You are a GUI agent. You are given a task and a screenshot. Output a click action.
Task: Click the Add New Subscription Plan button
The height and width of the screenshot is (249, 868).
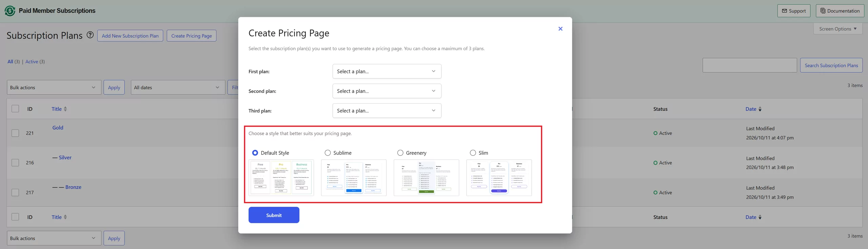(x=130, y=36)
